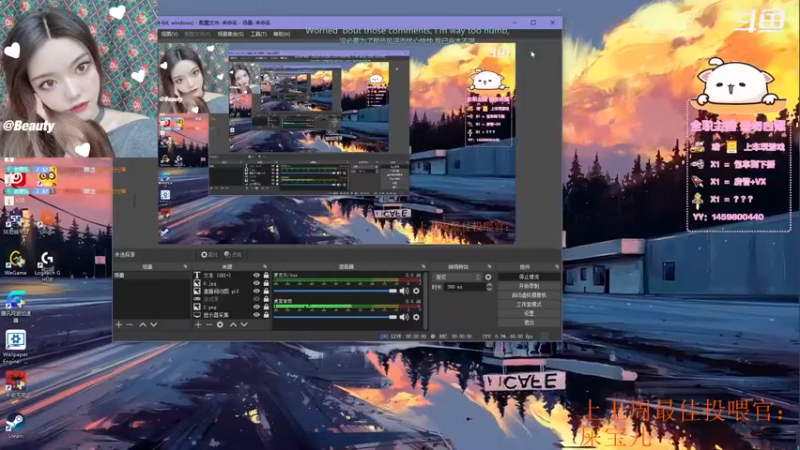Image resolution: width=800 pixels, height=450 pixels.
Task: Open 麦克风/Aux audio settings gear
Action: click(416, 291)
